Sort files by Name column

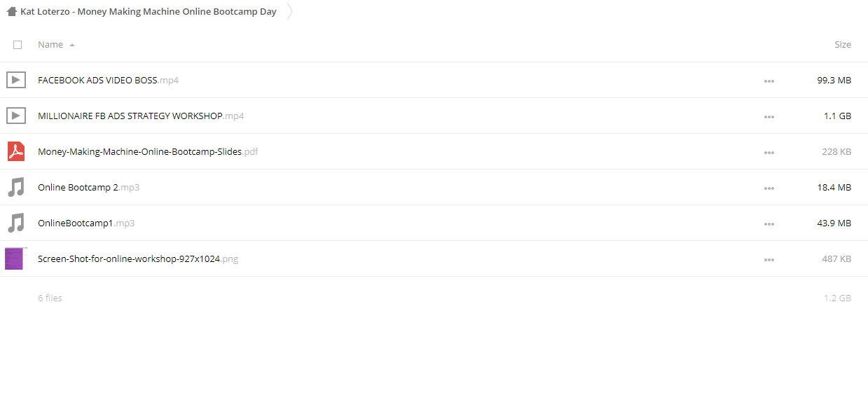(50, 45)
